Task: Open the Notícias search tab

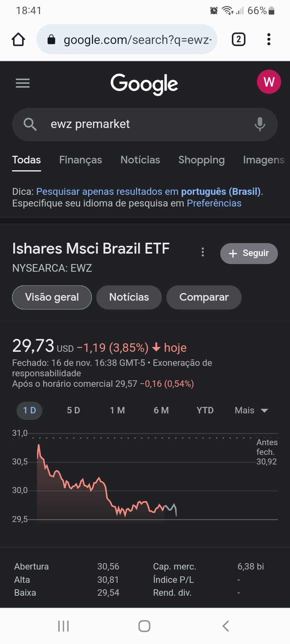Action: coord(140,160)
